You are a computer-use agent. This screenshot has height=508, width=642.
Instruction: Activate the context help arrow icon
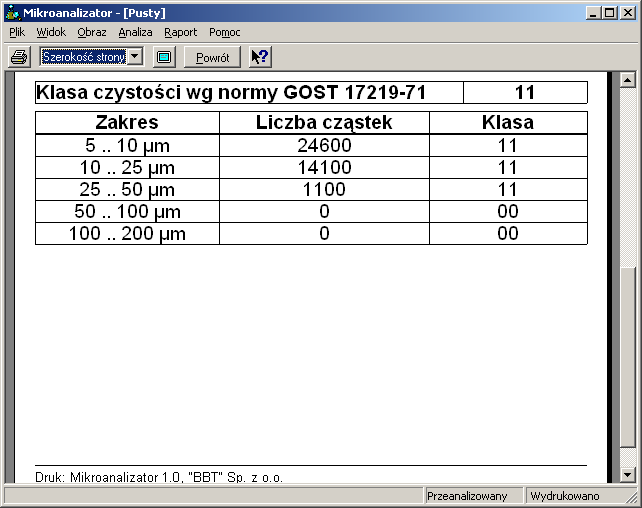260,57
